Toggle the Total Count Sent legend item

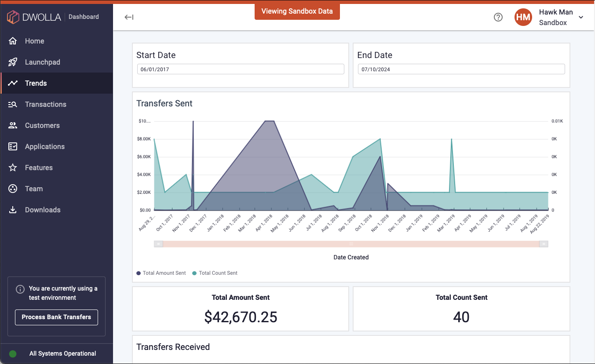tap(215, 273)
